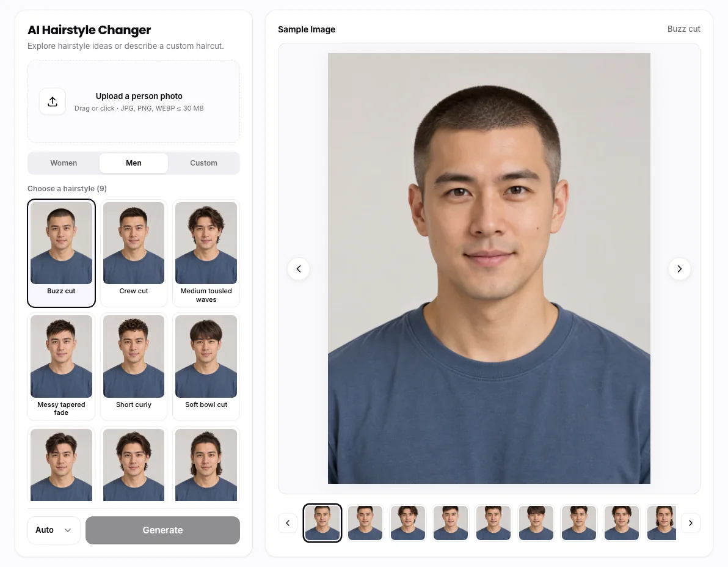The image size is (728, 567).
Task: Pick the Soft bowl cut hairstyle
Action: 206,367
